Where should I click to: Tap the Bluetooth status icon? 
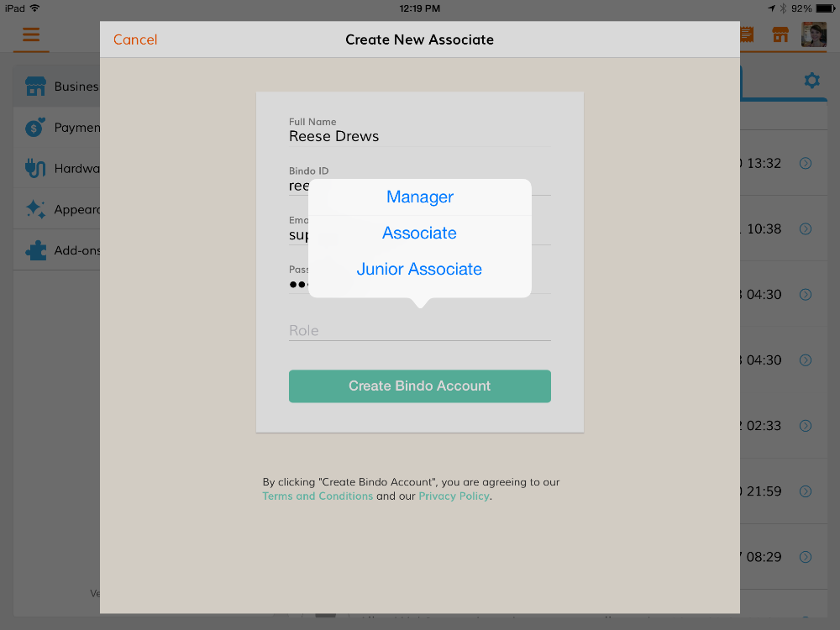click(783, 8)
